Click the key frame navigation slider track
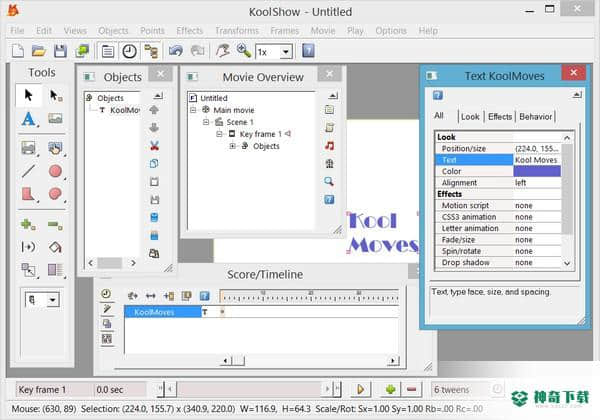Image resolution: width=600 pixels, height=420 pixels. tap(250, 389)
